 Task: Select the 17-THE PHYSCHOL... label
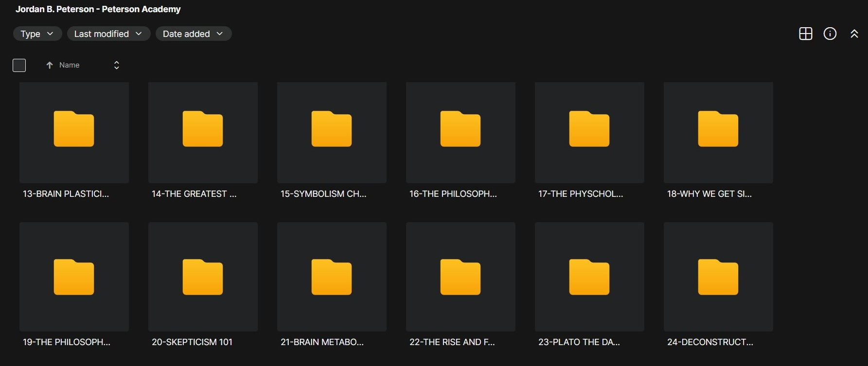pyautogui.click(x=581, y=194)
